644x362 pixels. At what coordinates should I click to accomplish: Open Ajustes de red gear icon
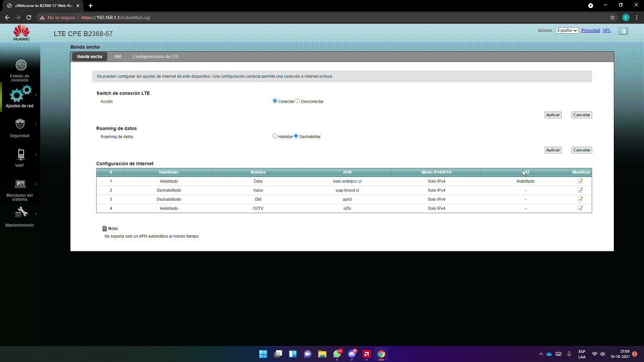21,94
